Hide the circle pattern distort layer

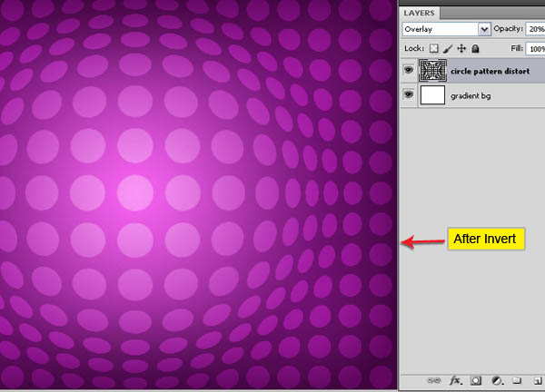(409, 71)
